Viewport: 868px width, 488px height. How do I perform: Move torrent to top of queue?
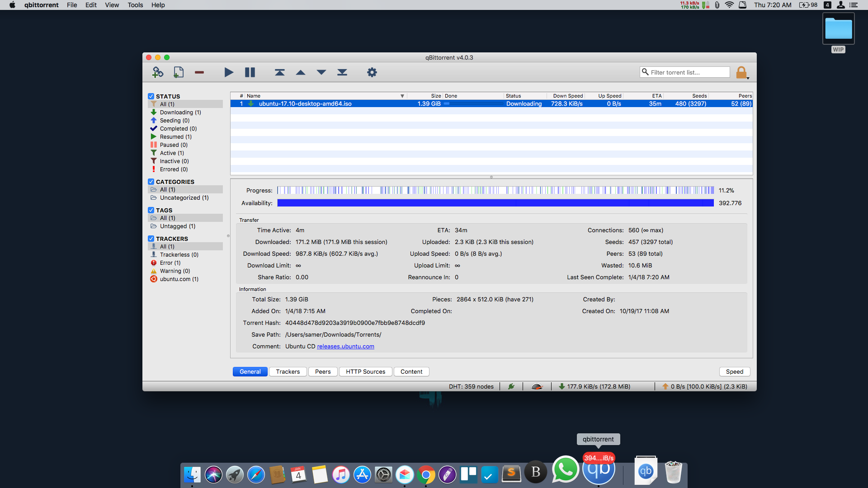[x=279, y=72]
